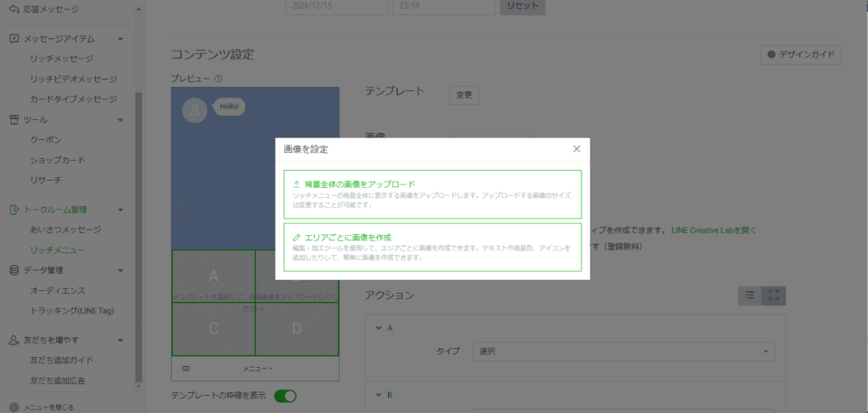The height and width of the screenshot is (413, 868).
Task: Click the upload arrow icon in dialog
Action: click(297, 183)
